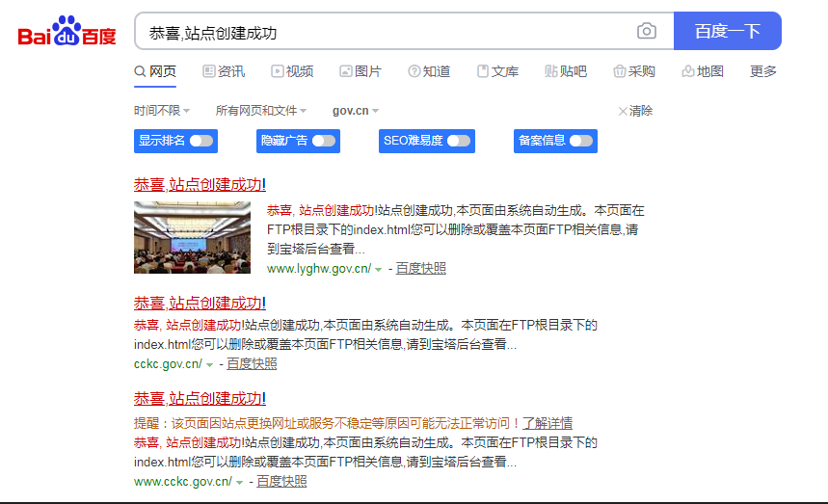
Task: Click the 百度一下 search button
Action: pos(727,31)
